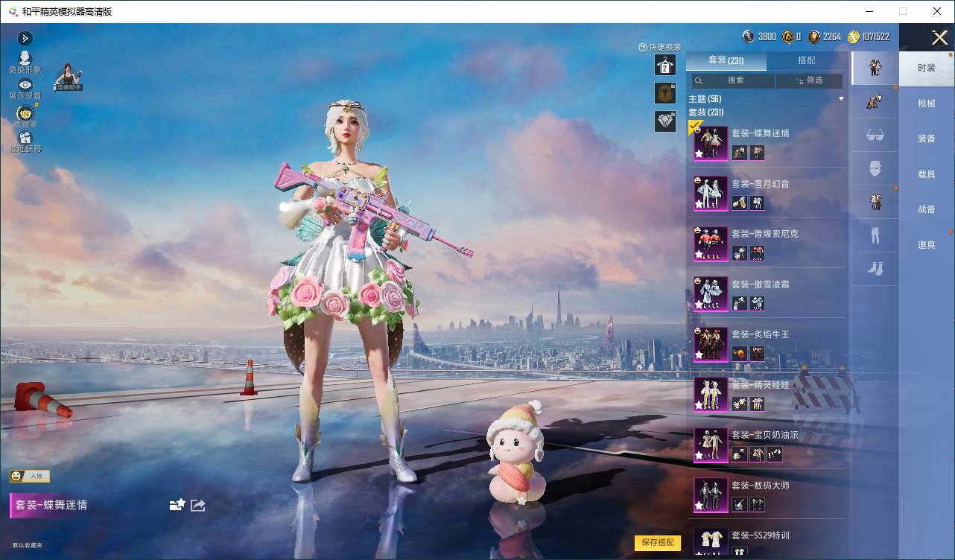Open the 收藏家 collector icon

click(x=25, y=114)
